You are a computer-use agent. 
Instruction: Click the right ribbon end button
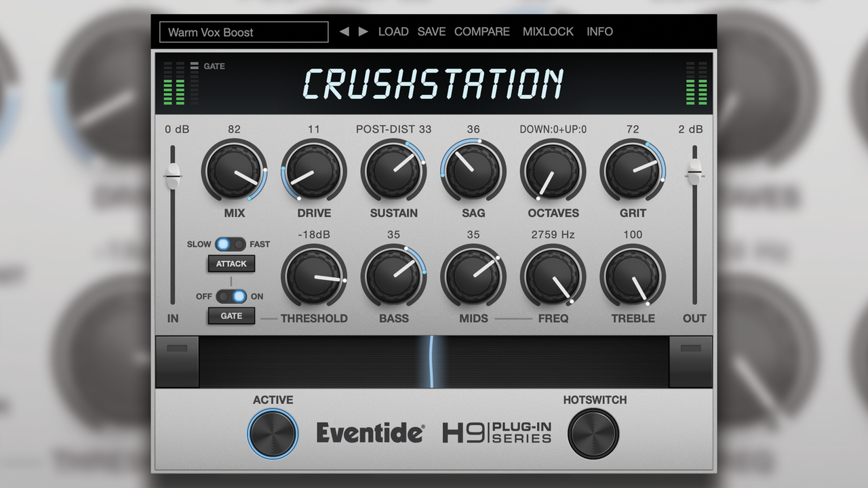point(691,361)
